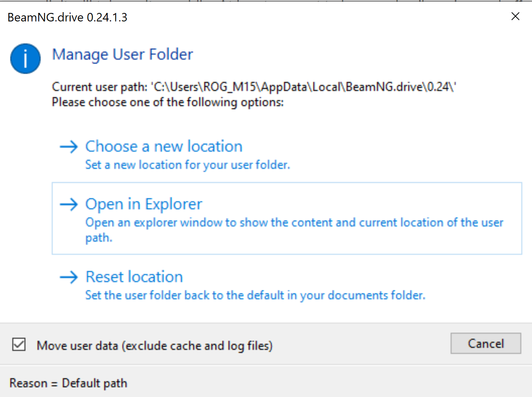Select the 'Choose a new location' option
This screenshot has width=532, height=397.
point(164,146)
